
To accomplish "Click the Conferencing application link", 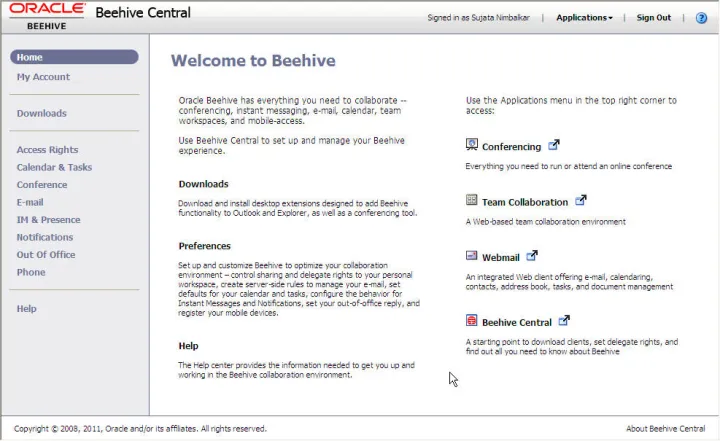I will coord(512,147).
